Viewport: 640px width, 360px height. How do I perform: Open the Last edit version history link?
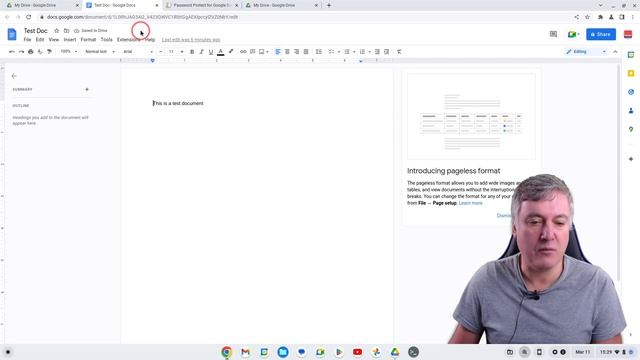pyautogui.click(x=191, y=40)
